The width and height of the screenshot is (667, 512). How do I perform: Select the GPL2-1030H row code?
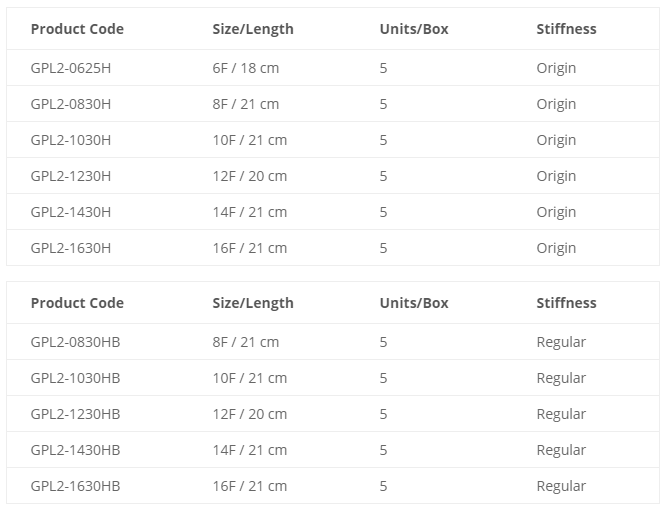(x=71, y=140)
